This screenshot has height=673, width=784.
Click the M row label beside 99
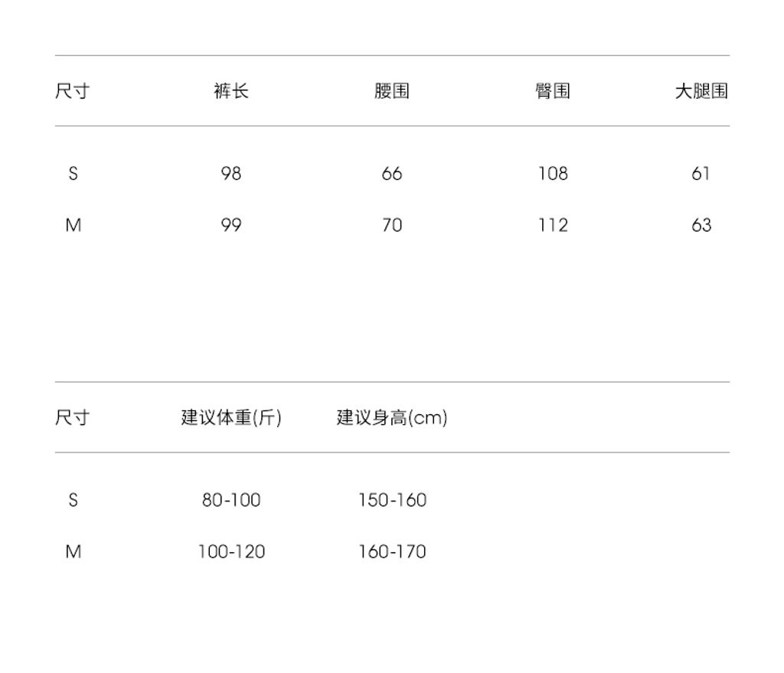(73, 225)
